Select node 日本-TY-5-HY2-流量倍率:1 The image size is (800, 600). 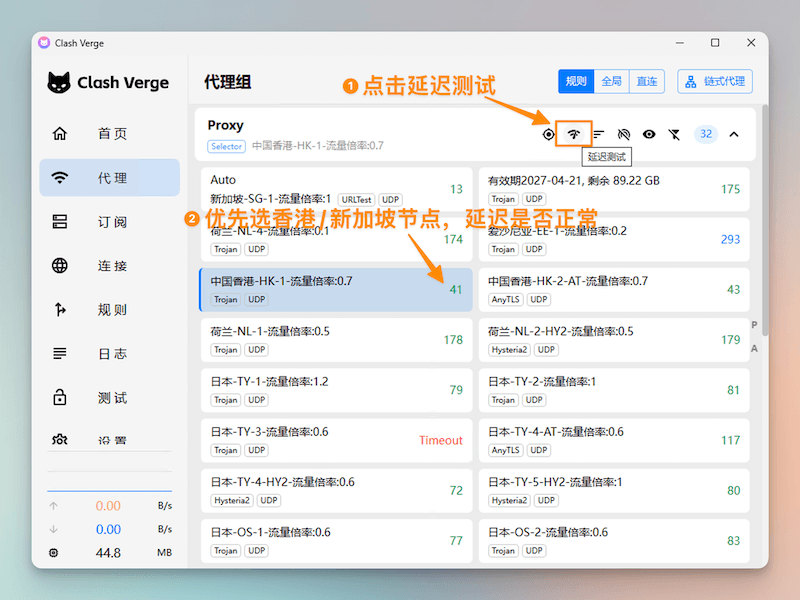coord(614,491)
